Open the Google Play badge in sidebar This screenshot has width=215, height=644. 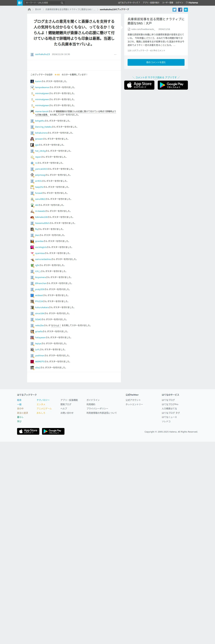point(173,85)
